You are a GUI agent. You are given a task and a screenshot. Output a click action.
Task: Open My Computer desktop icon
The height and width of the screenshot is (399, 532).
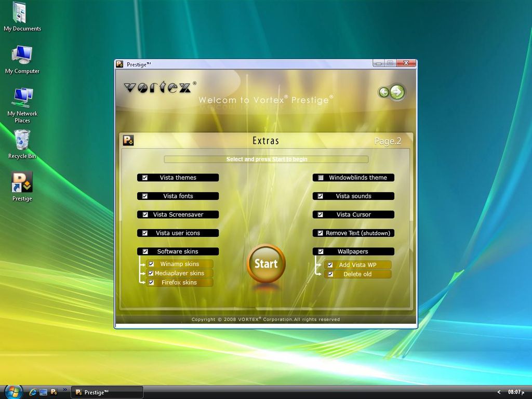pyautogui.click(x=22, y=60)
